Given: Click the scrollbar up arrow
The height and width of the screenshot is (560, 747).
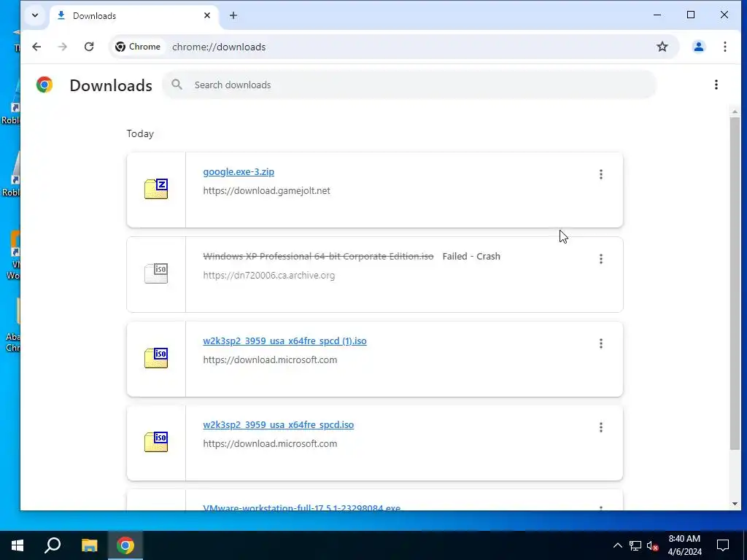Looking at the screenshot, I should (735, 112).
